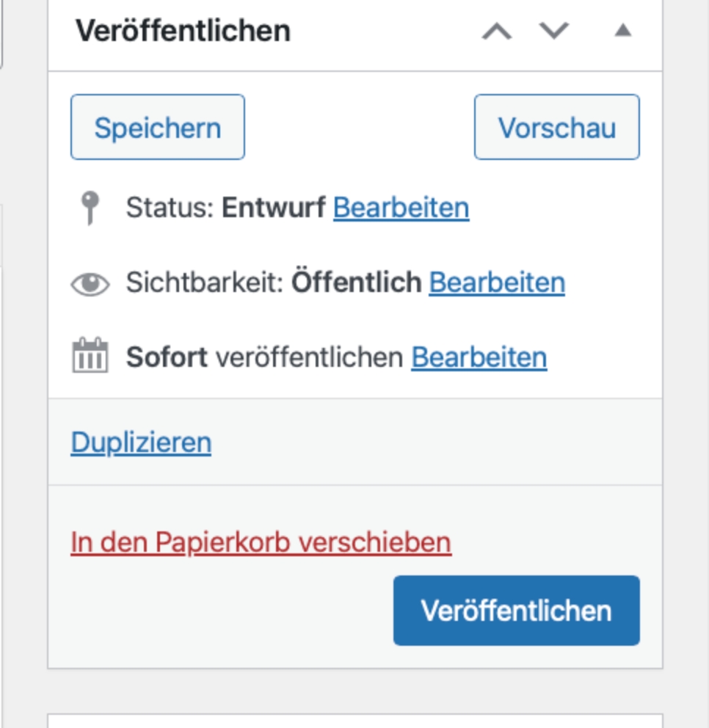This screenshot has width=709, height=728.
Task: Move the Veröffentlichen panel up
Action: [497, 32]
